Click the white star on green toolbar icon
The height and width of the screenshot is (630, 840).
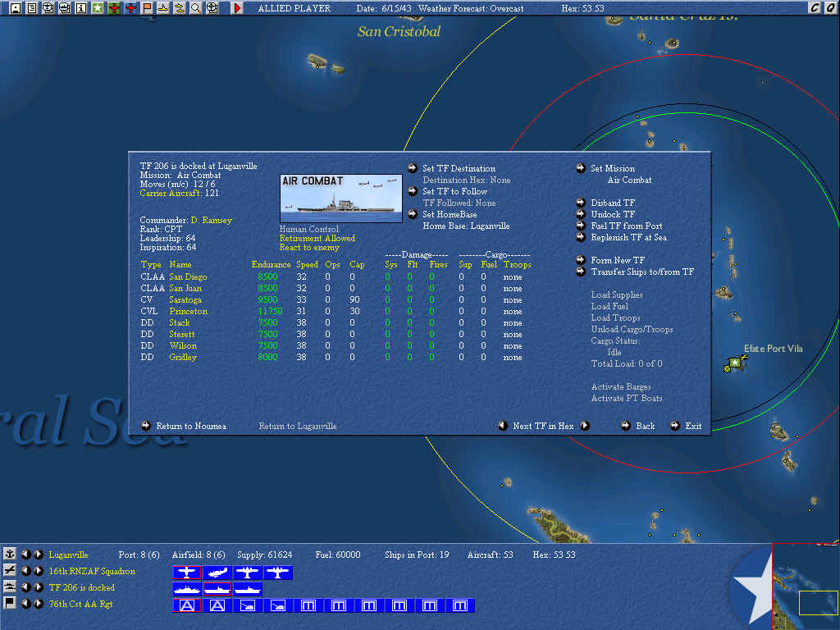pos(98,8)
